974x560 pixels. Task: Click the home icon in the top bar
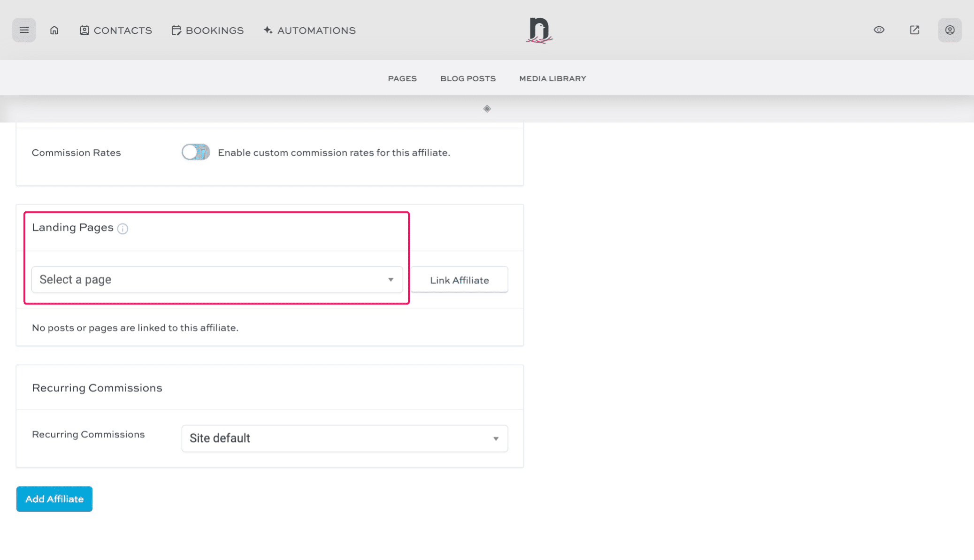54,30
